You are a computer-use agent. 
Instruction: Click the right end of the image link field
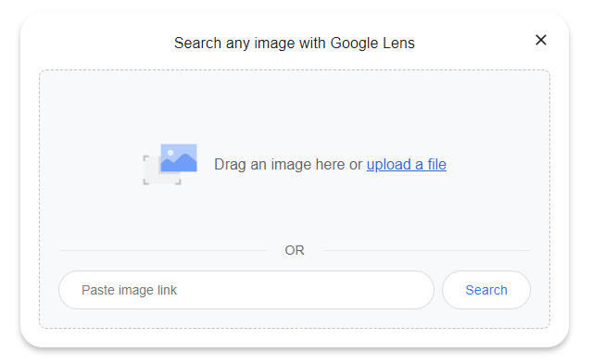click(417, 290)
